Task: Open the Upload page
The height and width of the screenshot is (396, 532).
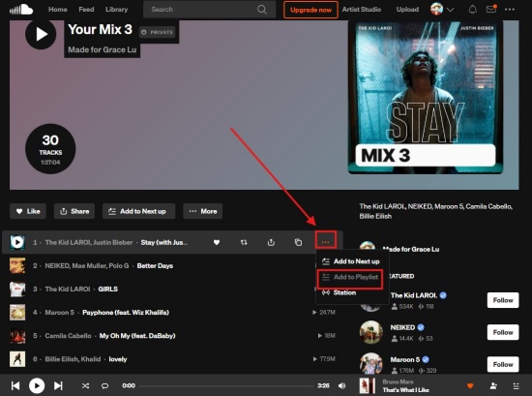Action: coord(407,10)
